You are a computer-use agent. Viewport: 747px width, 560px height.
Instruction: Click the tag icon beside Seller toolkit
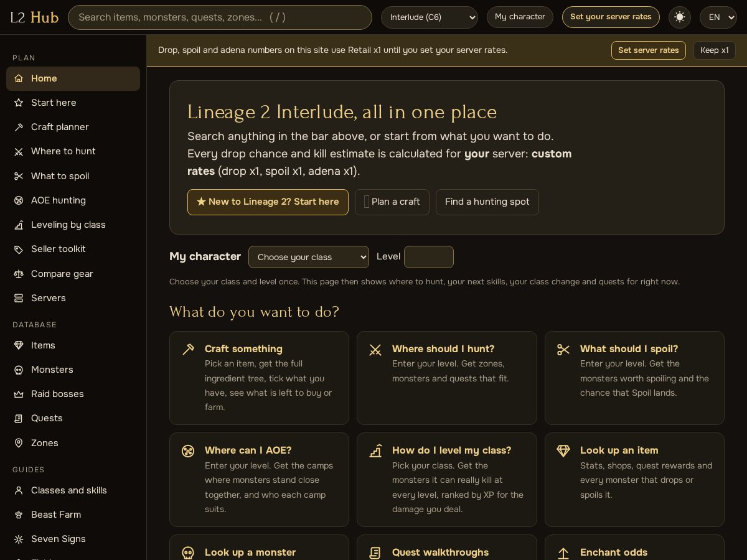(x=19, y=249)
